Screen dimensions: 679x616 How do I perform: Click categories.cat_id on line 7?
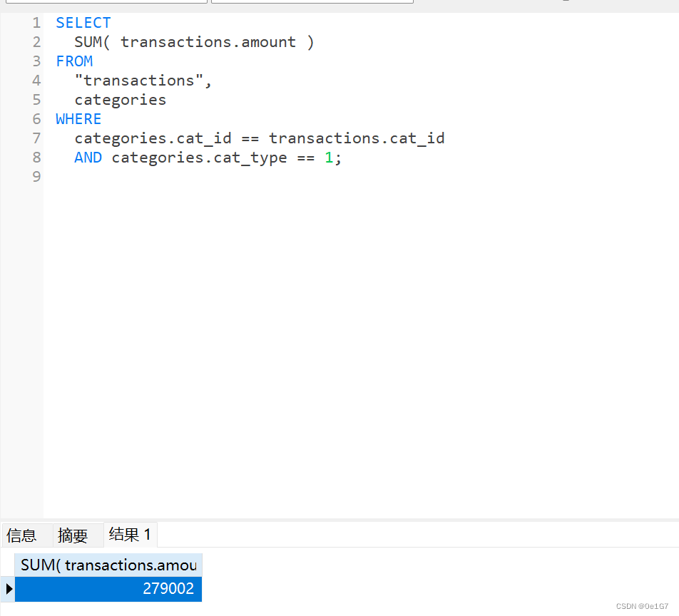pyautogui.click(x=153, y=138)
